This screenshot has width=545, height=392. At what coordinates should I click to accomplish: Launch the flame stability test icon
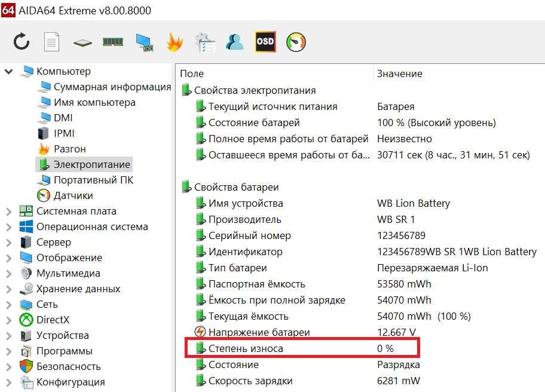[174, 42]
